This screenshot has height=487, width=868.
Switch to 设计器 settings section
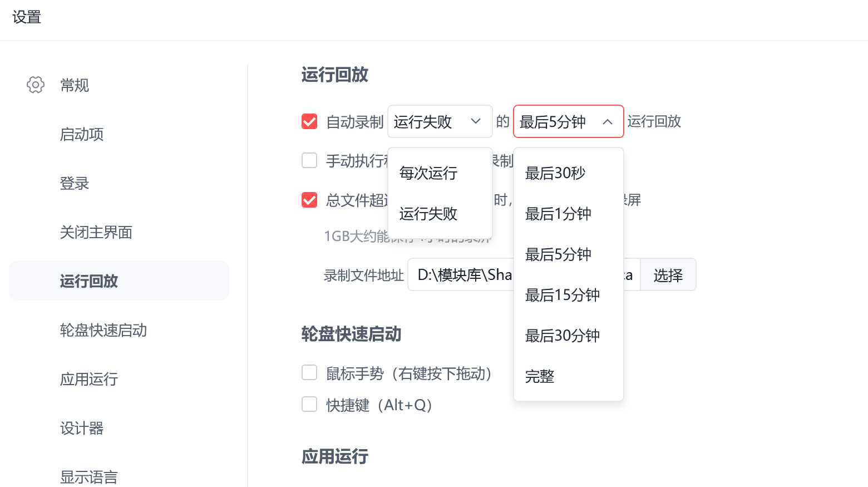[82, 428]
